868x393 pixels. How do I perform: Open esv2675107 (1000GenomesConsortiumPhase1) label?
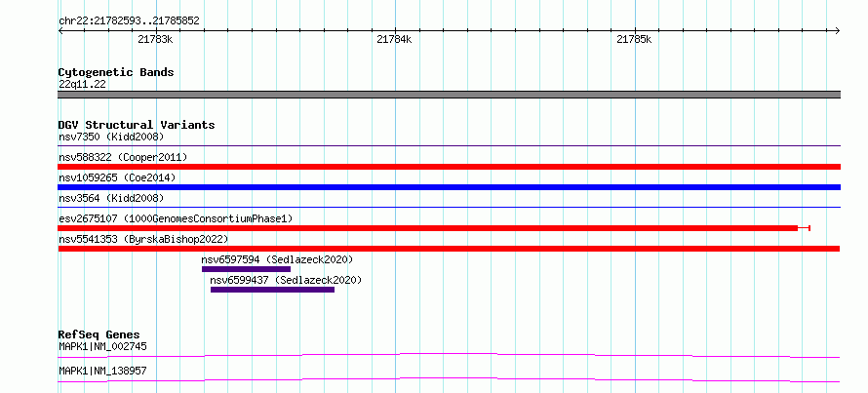click(176, 218)
